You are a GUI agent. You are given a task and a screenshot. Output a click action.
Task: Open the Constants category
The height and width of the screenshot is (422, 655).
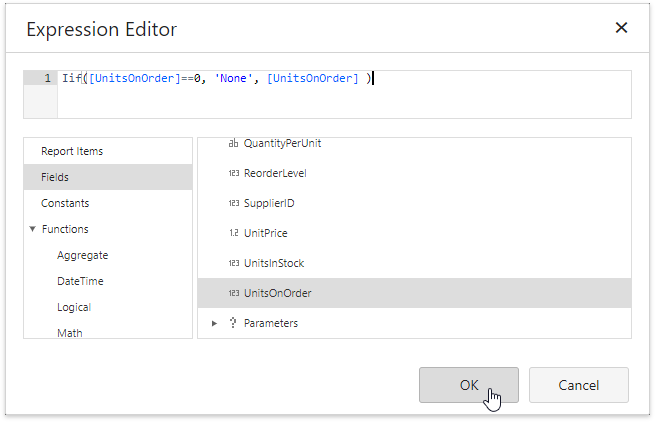(65, 203)
